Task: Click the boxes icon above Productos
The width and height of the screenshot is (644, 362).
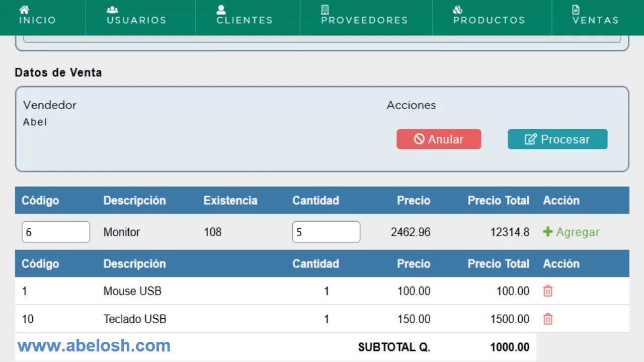Action: click(457, 10)
